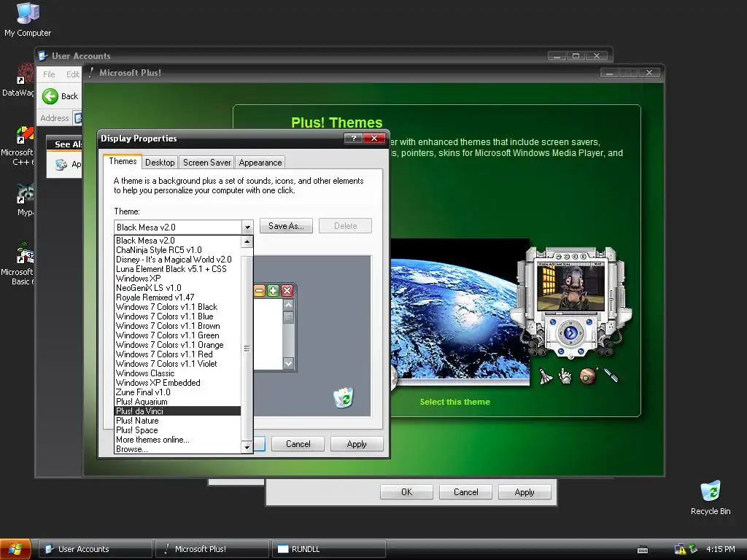Switch to User Accounts taskbar button
This screenshot has width=747, height=560.
pyautogui.click(x=96, y=549)
